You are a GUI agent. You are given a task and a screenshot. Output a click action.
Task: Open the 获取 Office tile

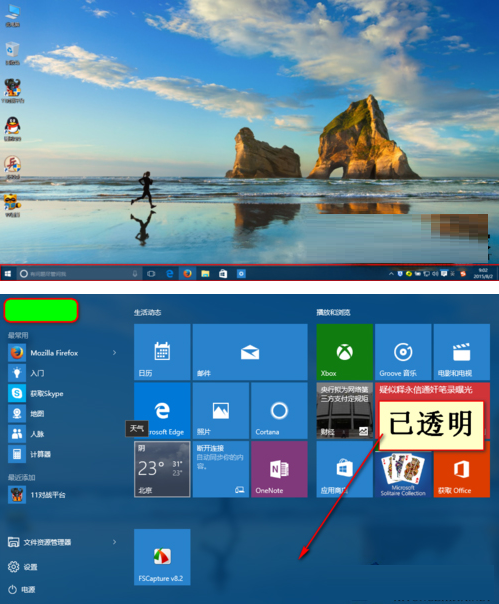coord(462,469)
